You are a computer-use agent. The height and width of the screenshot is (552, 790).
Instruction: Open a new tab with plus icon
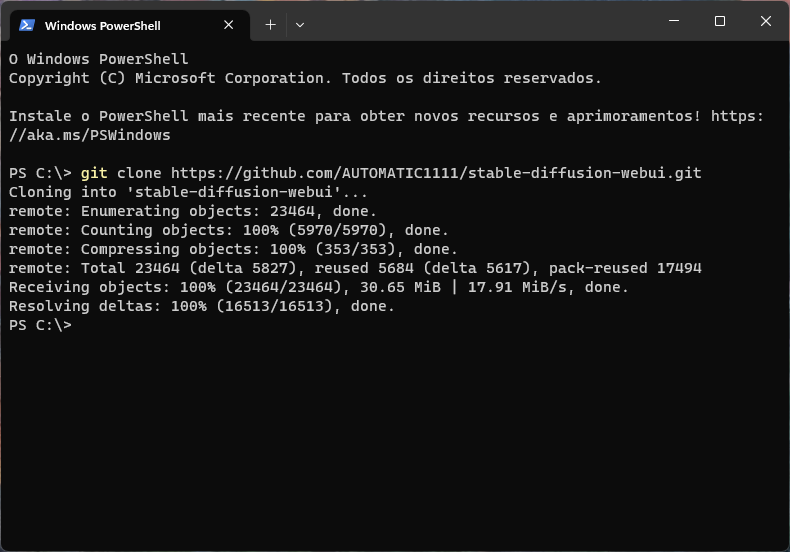(271, 25)
